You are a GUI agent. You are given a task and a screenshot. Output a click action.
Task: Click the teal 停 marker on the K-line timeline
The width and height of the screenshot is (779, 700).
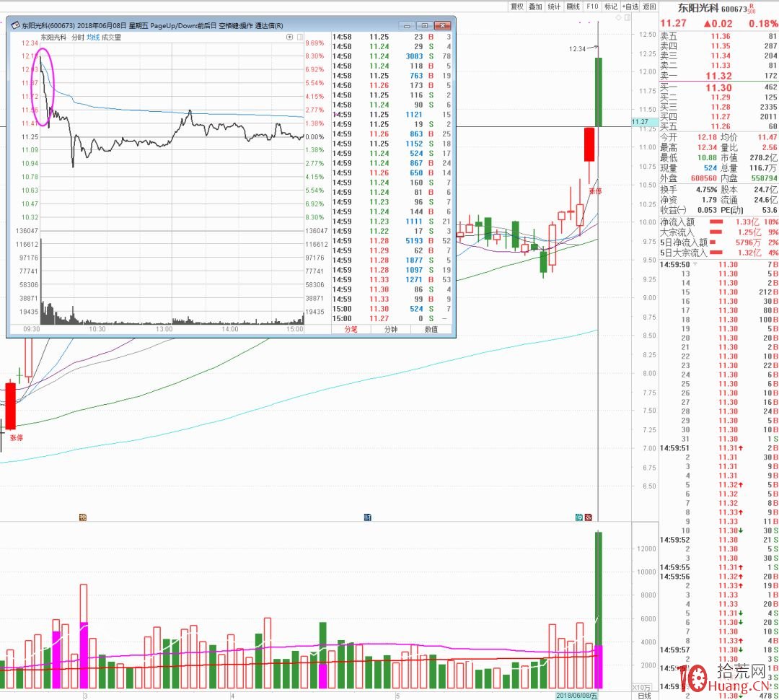[x=579, y=517]
